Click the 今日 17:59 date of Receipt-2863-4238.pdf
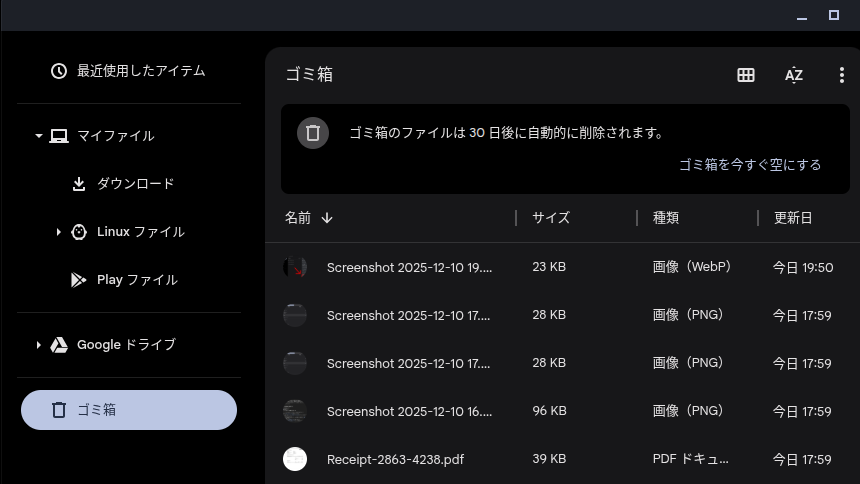 pos(802,459)
